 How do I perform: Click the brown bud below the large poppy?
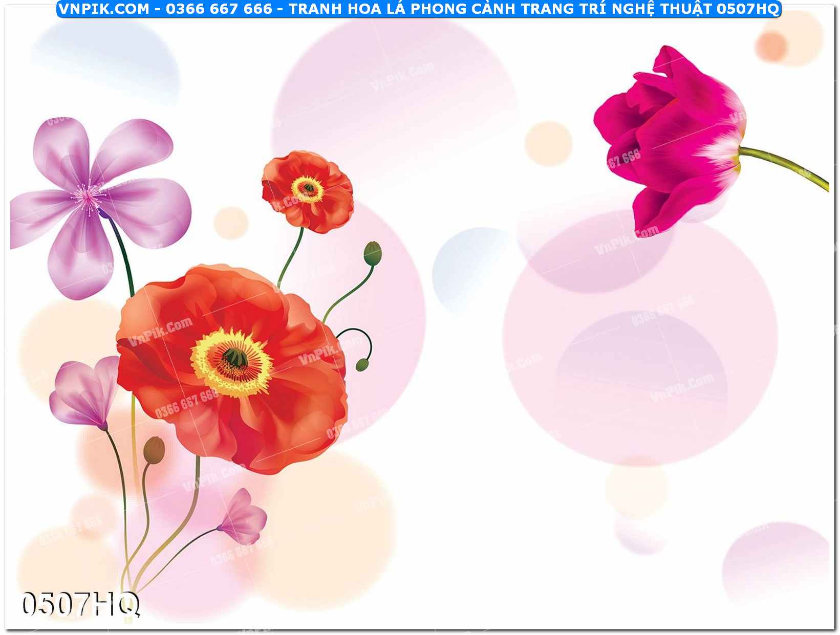pos(154,450)
